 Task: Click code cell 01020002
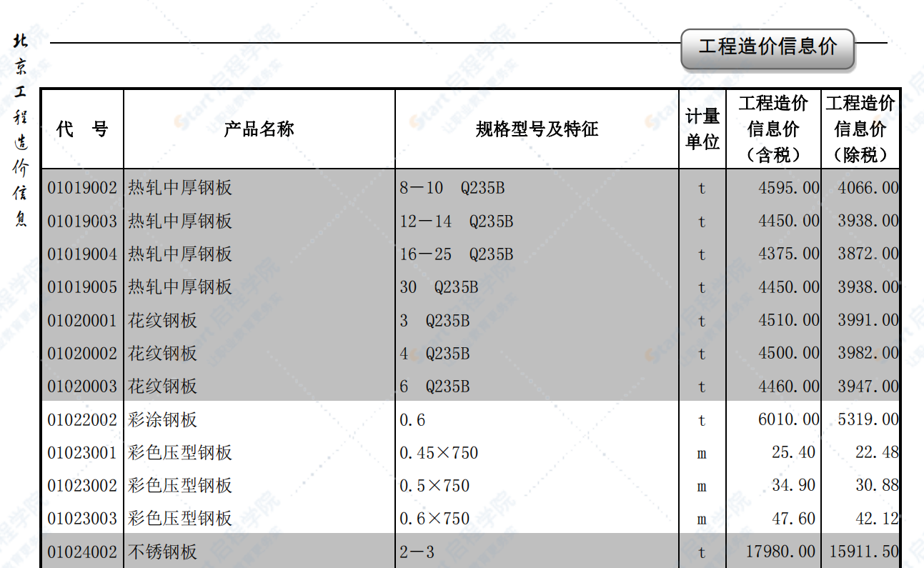(82, 354)
